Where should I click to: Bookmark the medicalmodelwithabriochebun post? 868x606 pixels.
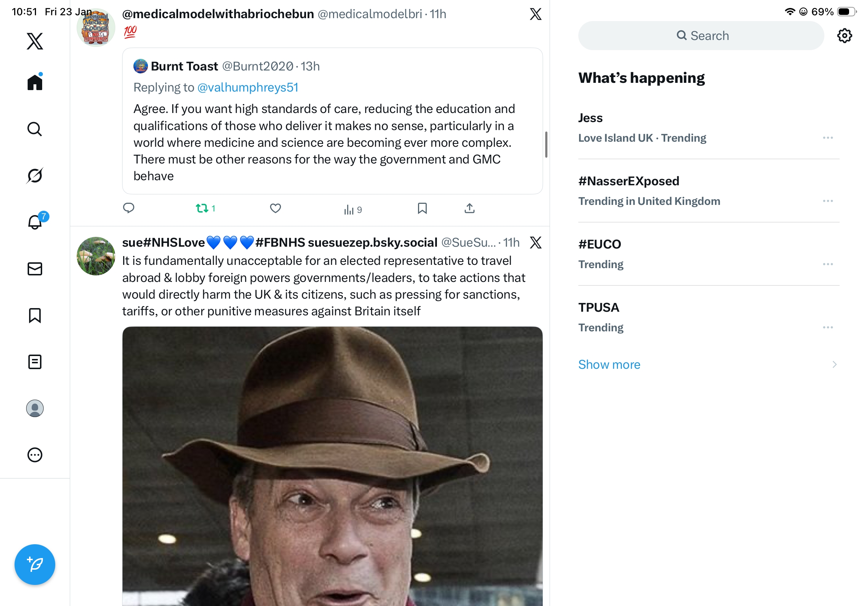422,208
